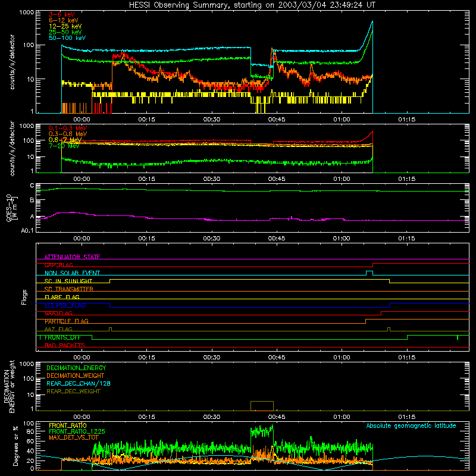This screenshot has height=476, width=476.
Task: Click the HESSI Observing Summary title text
Action: pos(252,5)
